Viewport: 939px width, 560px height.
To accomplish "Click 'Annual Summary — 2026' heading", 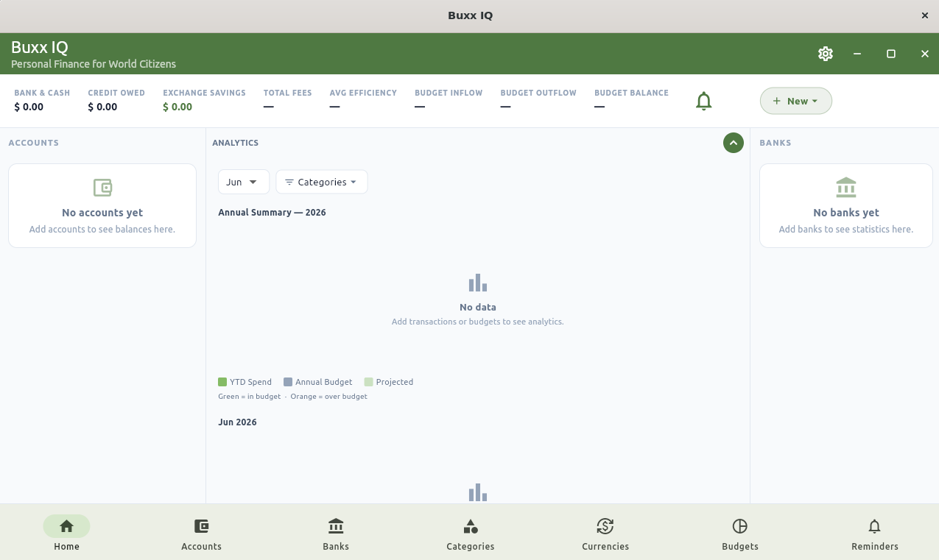I will click(x=272, y=213).
